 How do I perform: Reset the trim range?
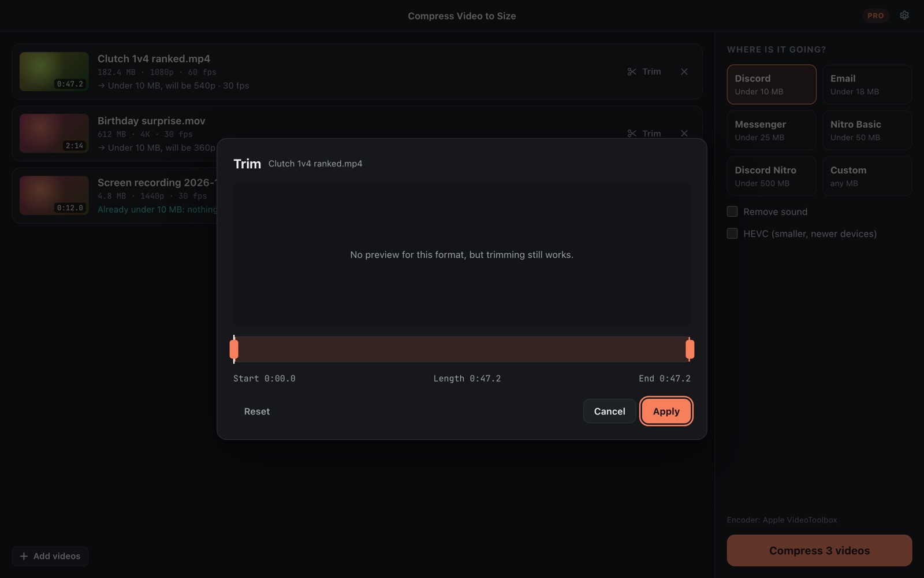pyautogui.click(x=257, y=412)
